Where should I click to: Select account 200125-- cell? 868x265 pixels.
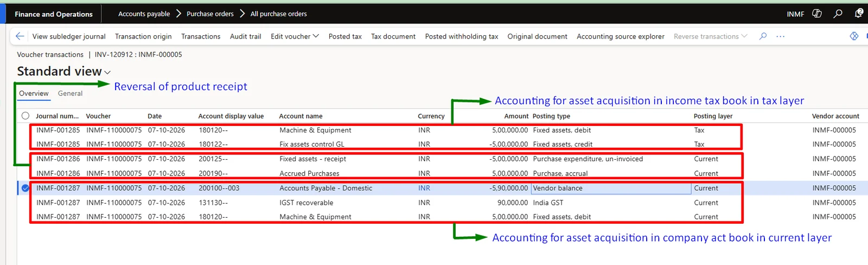[213, 159]
